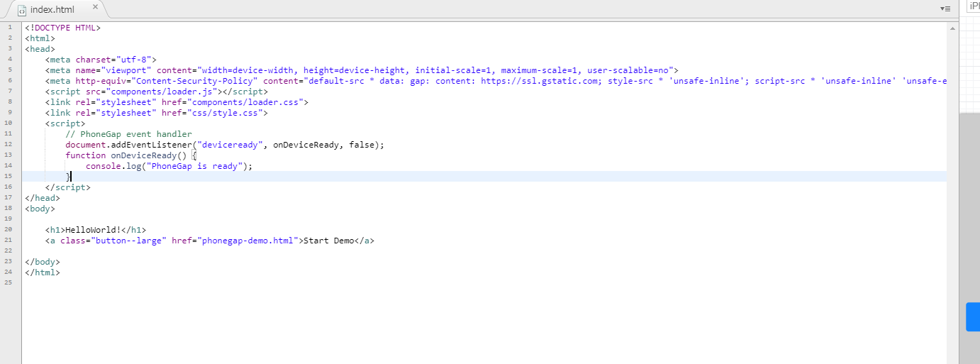Click the HTML file icon on index.html tab
This screenshot has width=980, height=364.
(22, 10)
